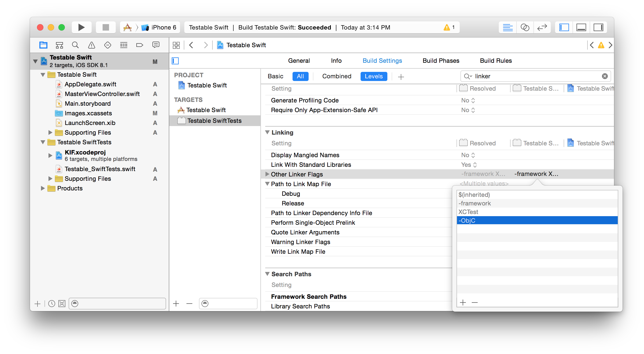The height and width of the screenshot is (354, 644).
Task: Click the related items grid icon
Action: [x=176, y=45]
